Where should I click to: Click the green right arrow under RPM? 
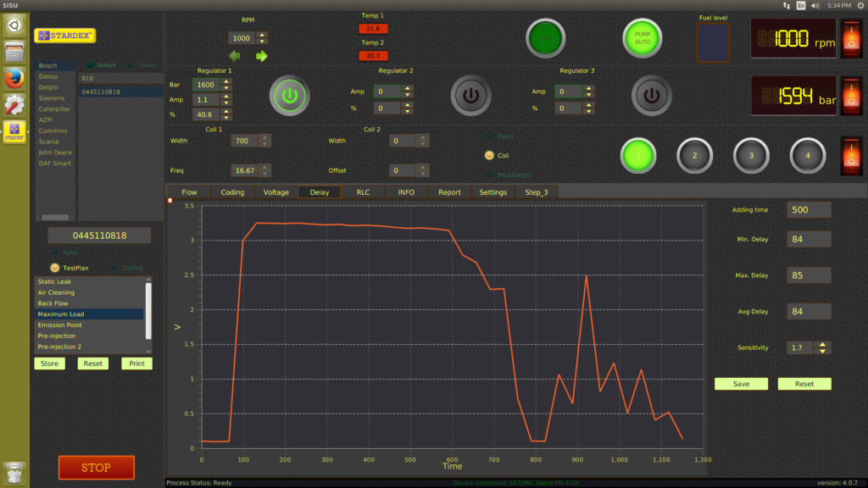click(x=261, y=56)
